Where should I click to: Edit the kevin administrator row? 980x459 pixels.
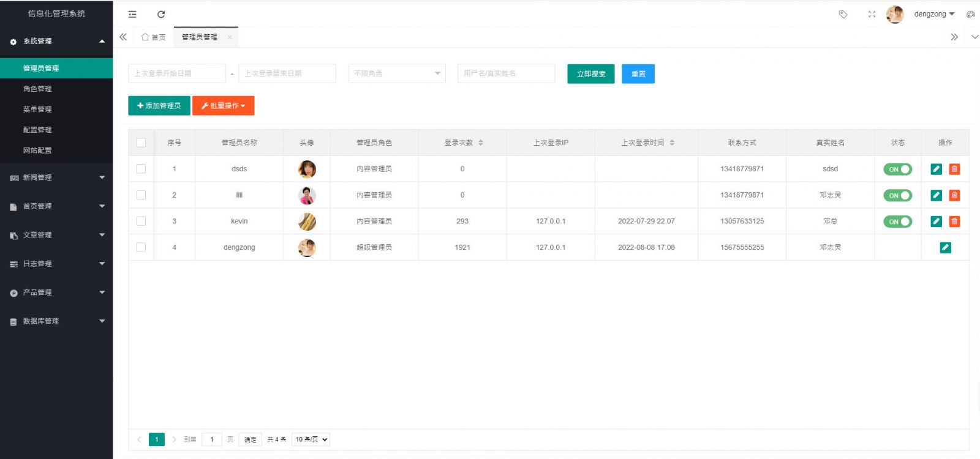[x=936, y=222]
